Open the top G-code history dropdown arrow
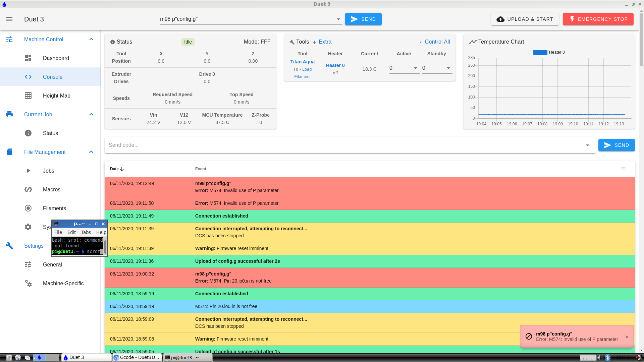644x362 pixels. (338, 19)
